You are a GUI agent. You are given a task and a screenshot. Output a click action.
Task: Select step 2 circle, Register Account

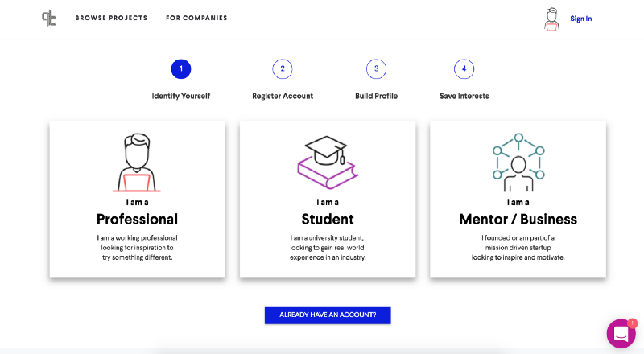tap(283, 69)
